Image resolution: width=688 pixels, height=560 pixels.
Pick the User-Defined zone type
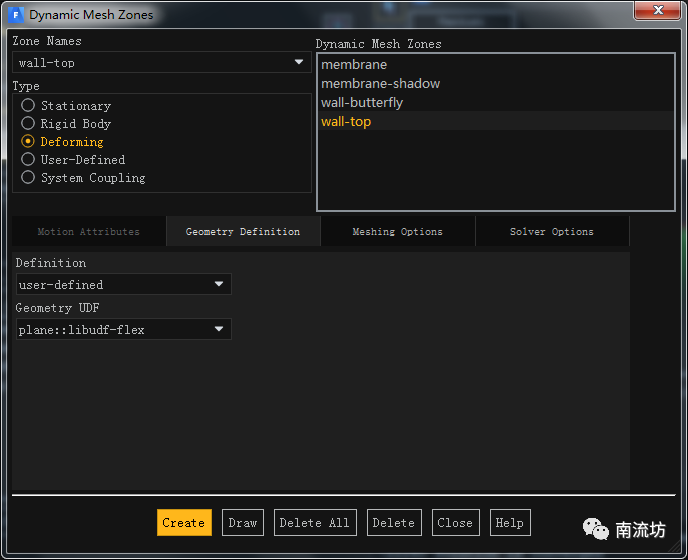point(28,160)
